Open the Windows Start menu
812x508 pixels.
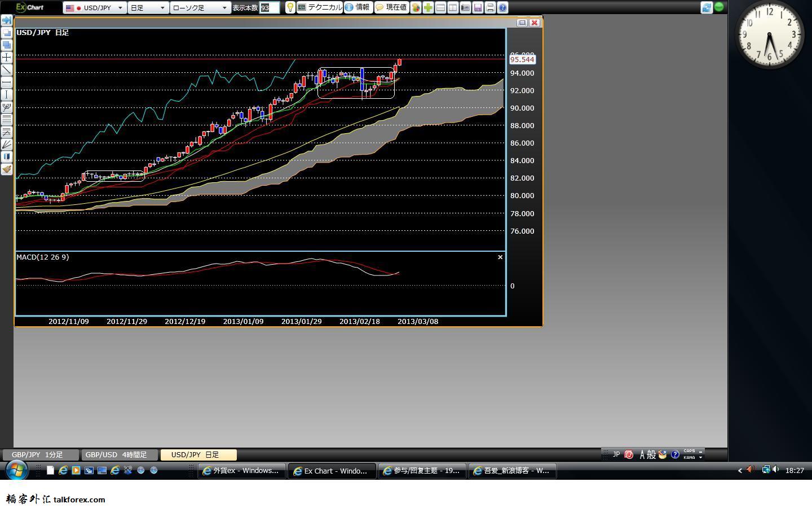pyautogui.click(x=16, y=470)
